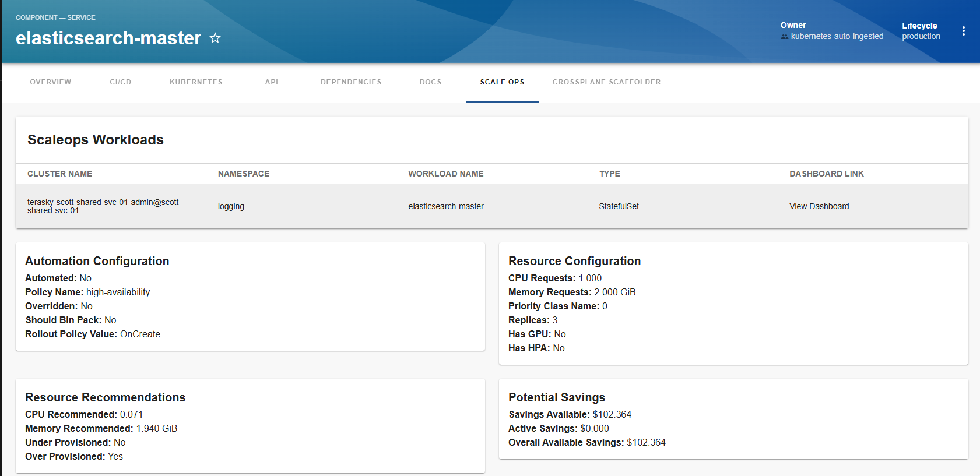This screenshot has height=476, width=980.
Task: Click the Replicas 3 line
Action: 533,320
